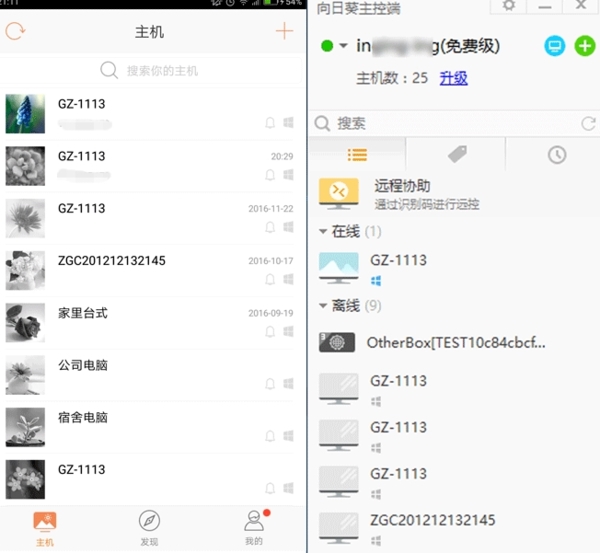Collapse the 在线 (1) group
Viewport: 600px width, 553px height.
(x=323, y=231)
